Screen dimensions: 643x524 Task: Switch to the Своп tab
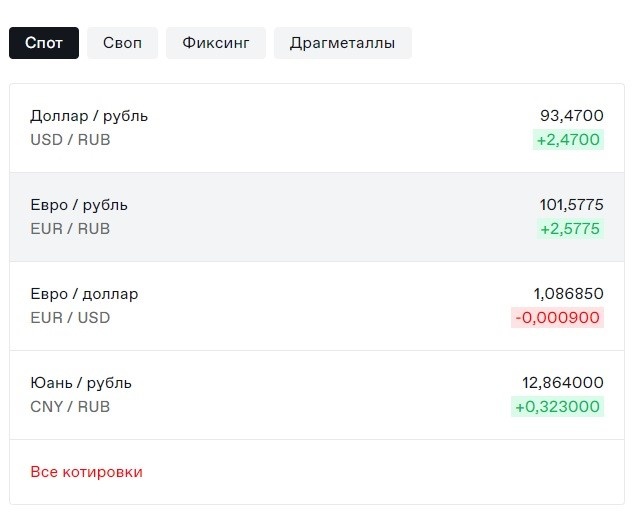122,43
